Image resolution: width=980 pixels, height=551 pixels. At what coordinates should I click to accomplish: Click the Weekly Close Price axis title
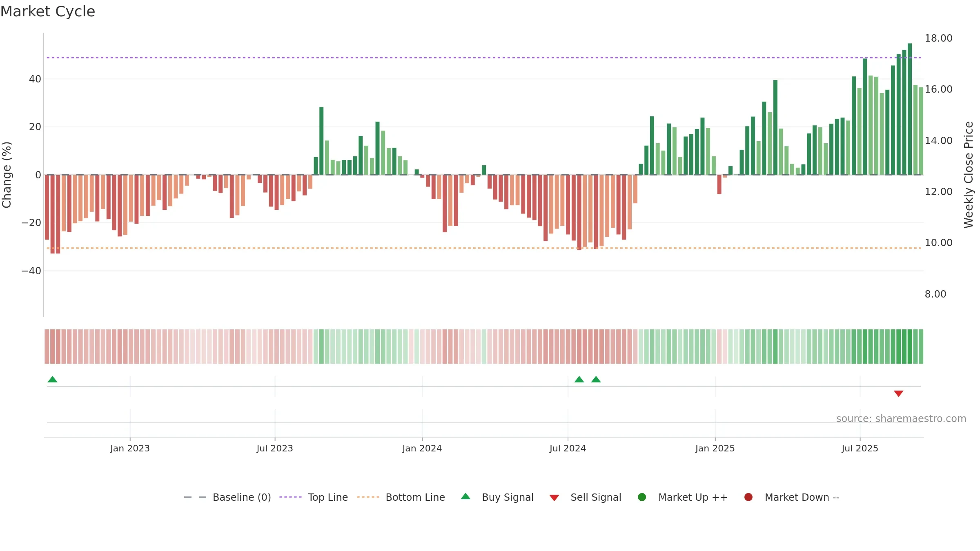click(969, 175)
